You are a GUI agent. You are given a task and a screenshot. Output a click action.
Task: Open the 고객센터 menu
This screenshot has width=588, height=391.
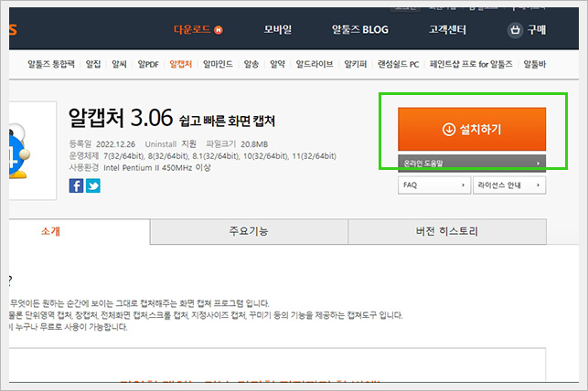click(447, 29)
